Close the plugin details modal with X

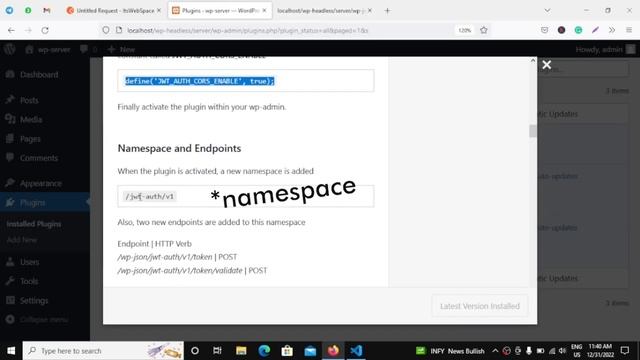click(547, 64)
